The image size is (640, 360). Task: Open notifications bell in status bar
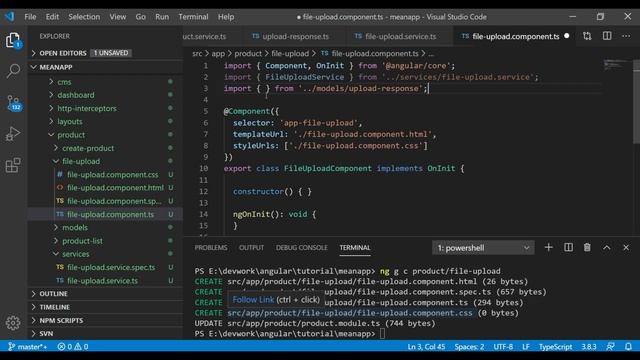[x=629, y=347]
